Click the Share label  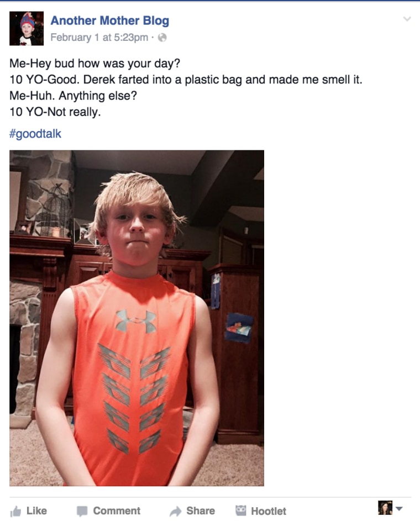tap(201, 511)
